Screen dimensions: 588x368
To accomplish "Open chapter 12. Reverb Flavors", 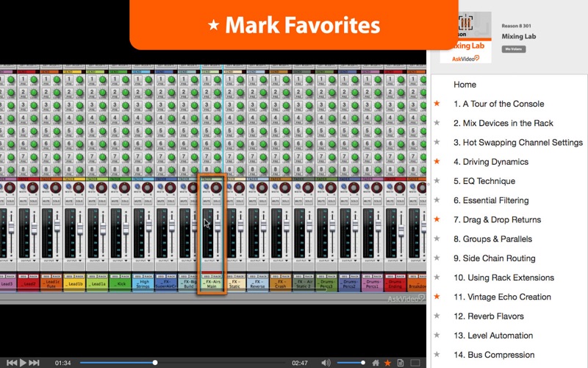I will click(489, 316).
